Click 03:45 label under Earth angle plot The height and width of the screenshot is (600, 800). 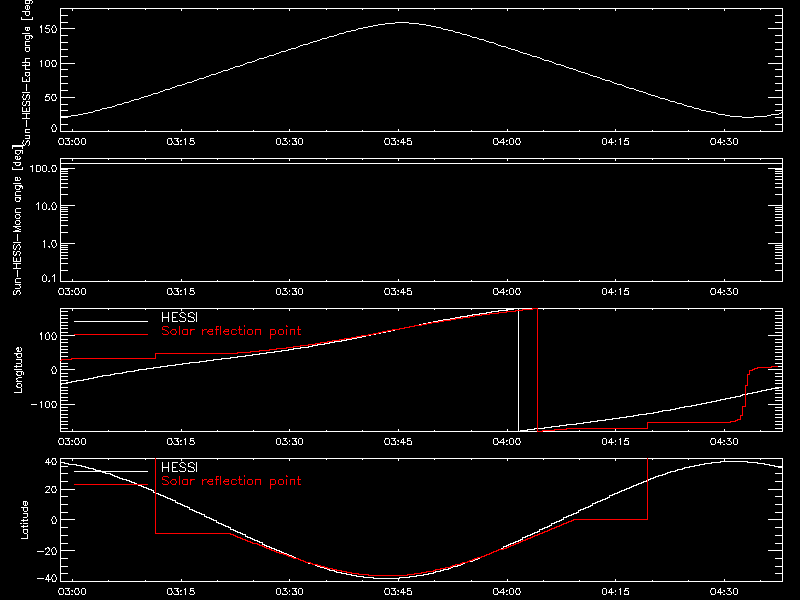coord(398,142)
